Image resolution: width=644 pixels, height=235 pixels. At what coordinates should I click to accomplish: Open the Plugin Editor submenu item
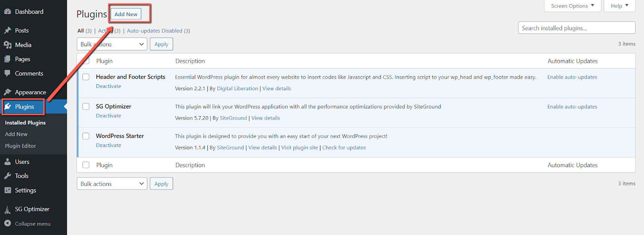coord(21,146)
